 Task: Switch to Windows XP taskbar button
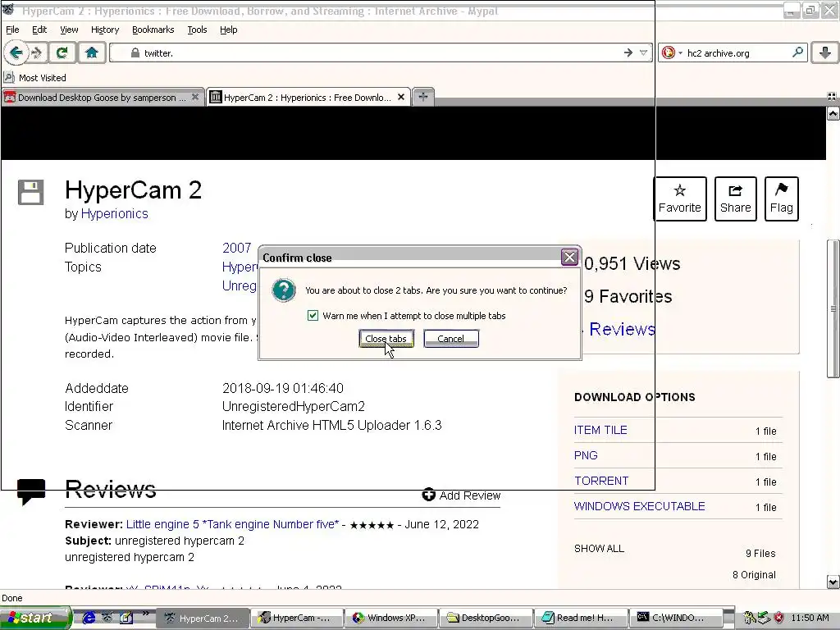click(x=391, y=619)
